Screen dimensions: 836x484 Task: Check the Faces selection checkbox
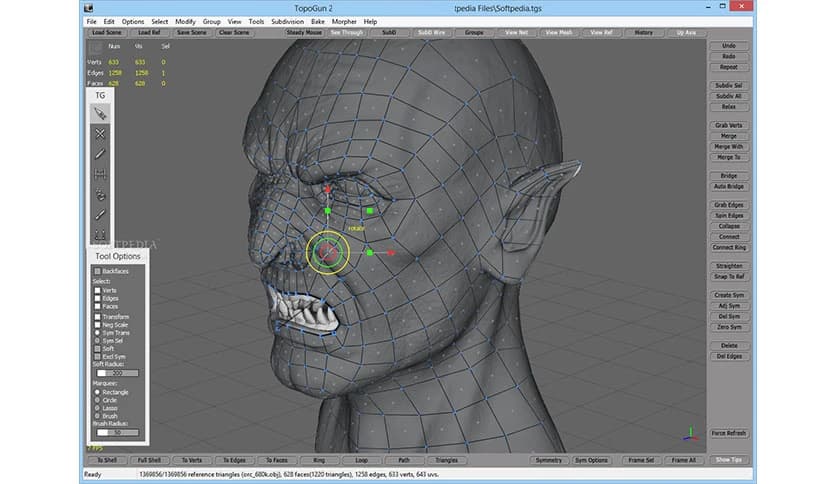point(98,307)
